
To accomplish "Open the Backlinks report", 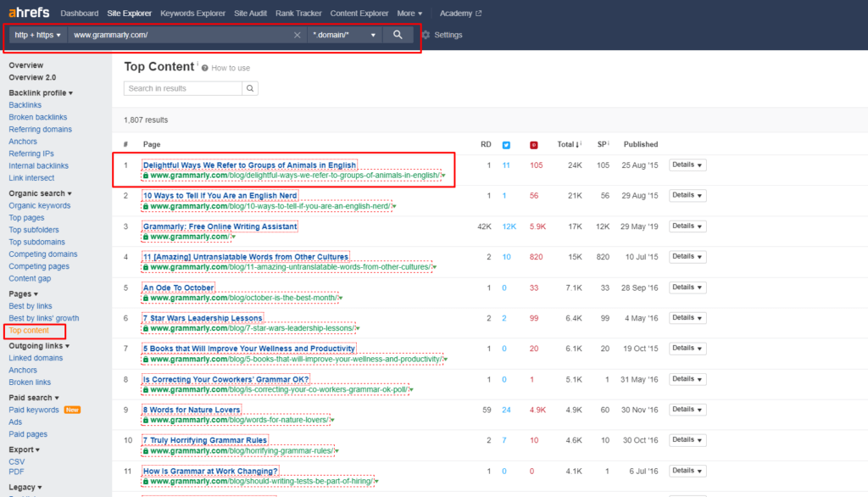I will (25, 104).
